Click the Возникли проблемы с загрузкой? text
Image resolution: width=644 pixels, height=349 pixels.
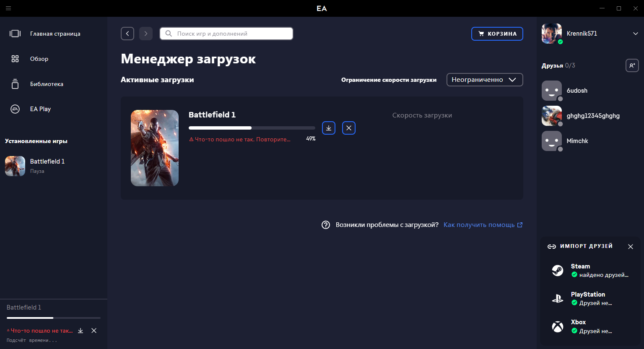[x=387, y=225]
